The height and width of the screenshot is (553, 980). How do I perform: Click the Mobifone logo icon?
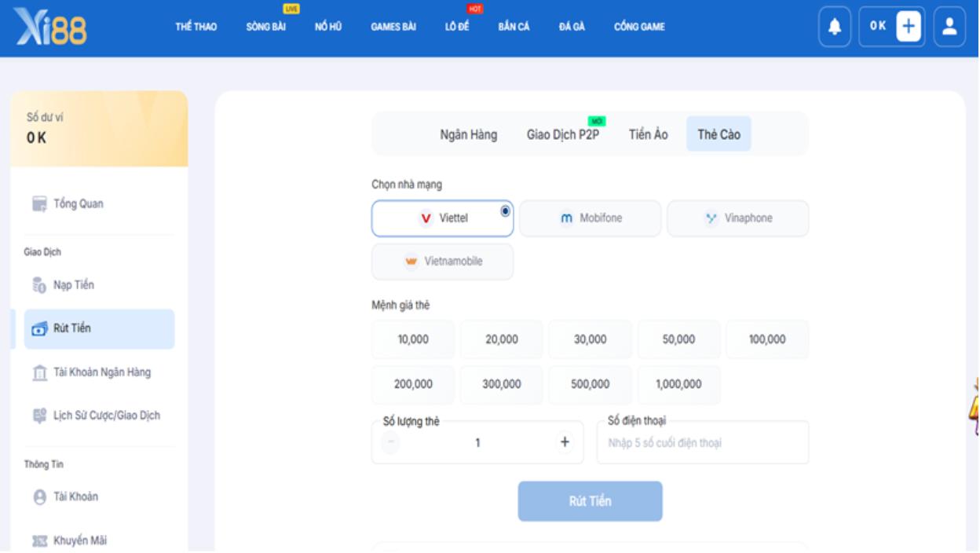(567, 218)
